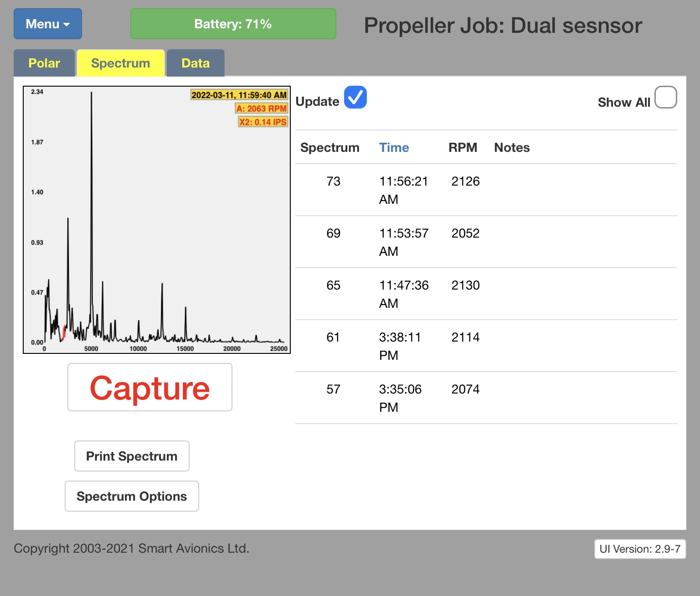Click the UI Version 2.9-7 badge
Viewport: 700px width, 596px height.
click(640, 549)
